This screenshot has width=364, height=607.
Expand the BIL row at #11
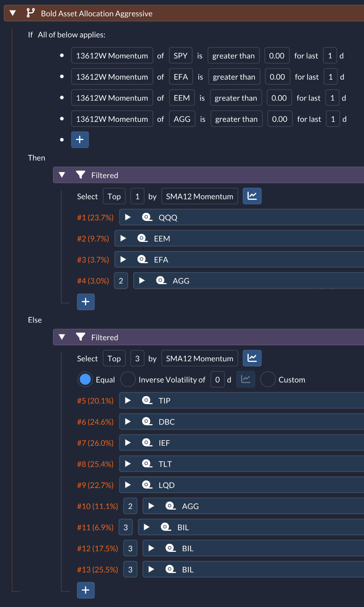pyautogui.click(x=147, y=527)
